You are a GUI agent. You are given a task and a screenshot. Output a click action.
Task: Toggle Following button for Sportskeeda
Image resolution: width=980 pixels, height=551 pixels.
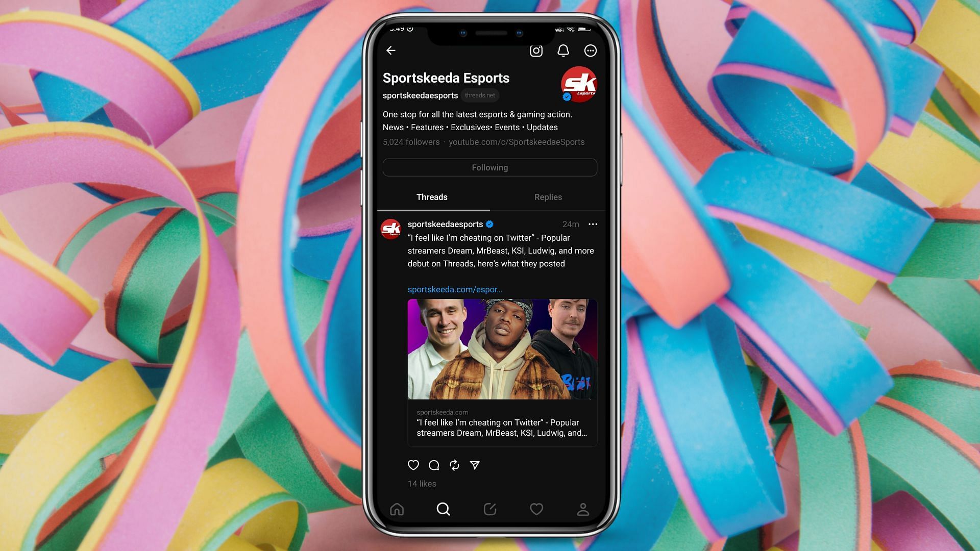coord(490,167)
